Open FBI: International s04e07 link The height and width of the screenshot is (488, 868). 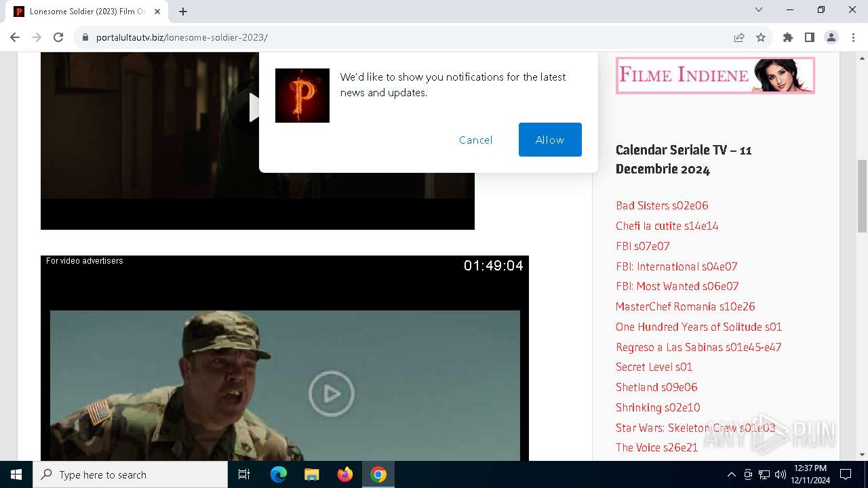tap(677, 266)
